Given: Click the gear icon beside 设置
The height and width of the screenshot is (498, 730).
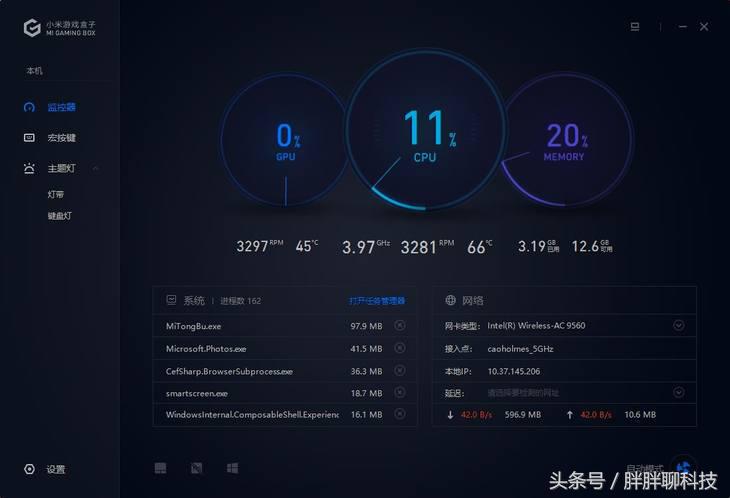Looking at the screenshot, I should pos(29,469).
